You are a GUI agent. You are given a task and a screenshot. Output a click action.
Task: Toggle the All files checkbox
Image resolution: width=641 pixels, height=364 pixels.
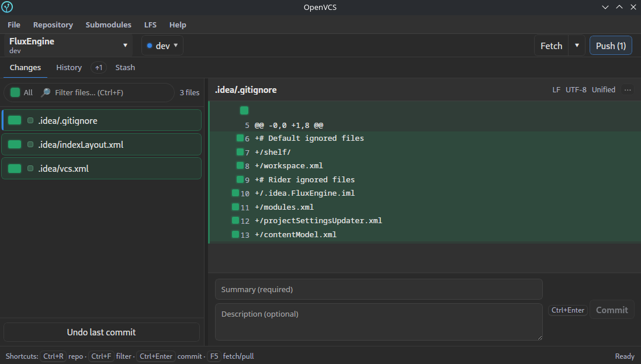tap(15, 92)
